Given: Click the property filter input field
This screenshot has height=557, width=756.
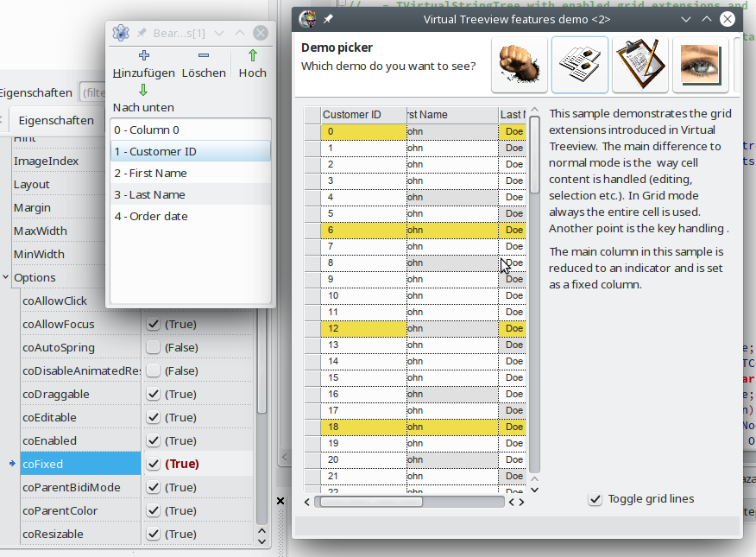Looking at the screenshot, I should [x=93, y=92].
